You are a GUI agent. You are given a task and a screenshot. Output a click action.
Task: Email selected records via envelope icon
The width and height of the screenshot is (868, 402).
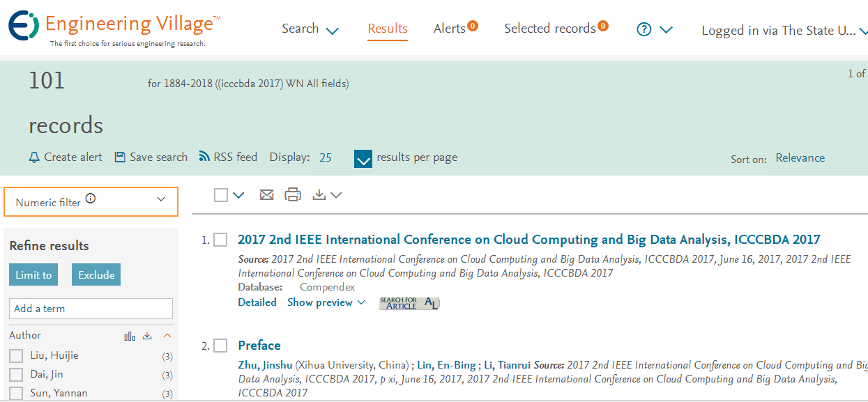pos(266,195)
